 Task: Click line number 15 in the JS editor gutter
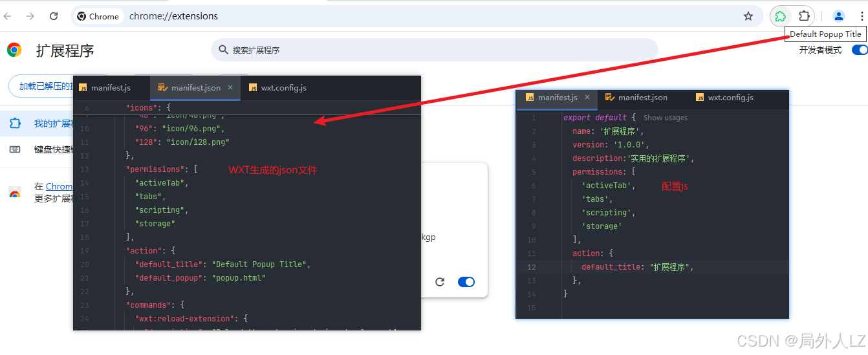532,308
